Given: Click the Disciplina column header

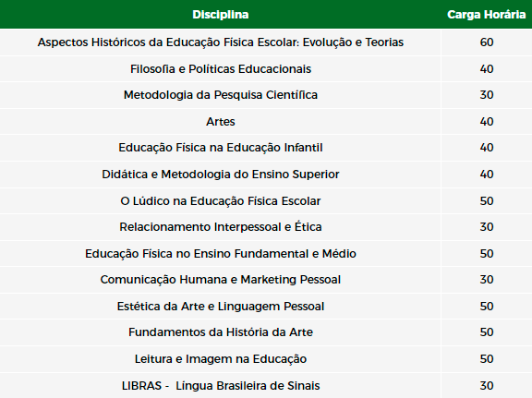Looking at the screenshot, I should [x=220, y=15].
